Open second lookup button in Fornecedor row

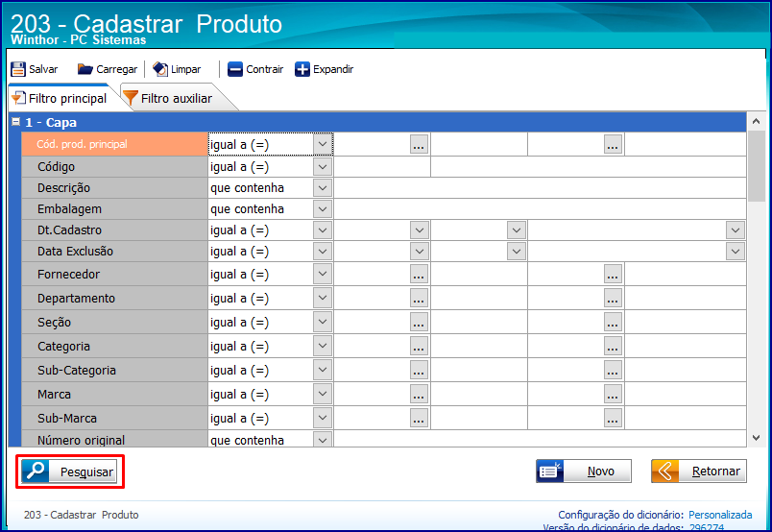coord(613,274)
